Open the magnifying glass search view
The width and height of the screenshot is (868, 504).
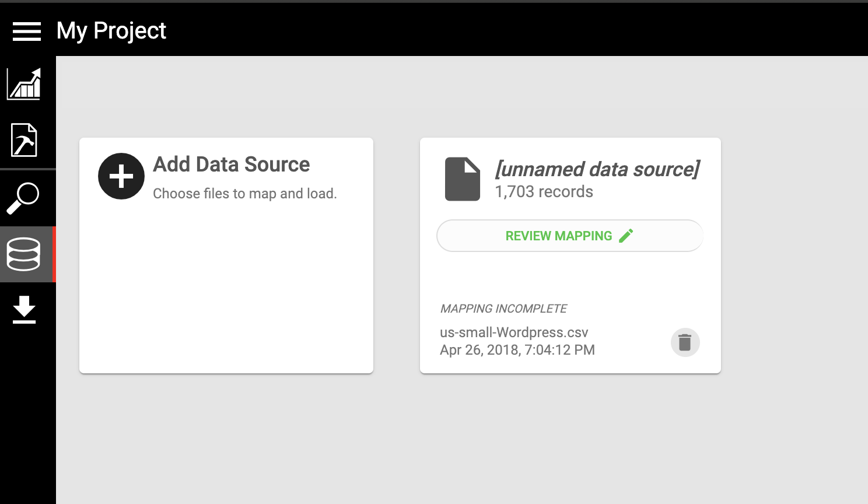[23, 198]
